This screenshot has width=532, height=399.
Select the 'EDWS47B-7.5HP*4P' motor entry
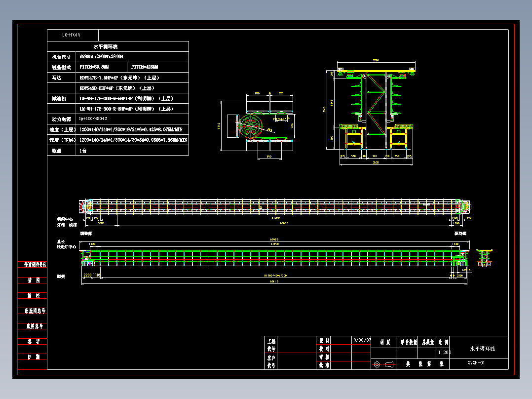(119, 78)
